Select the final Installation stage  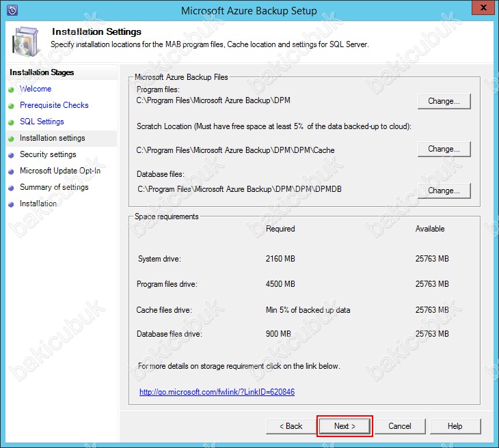38,204
